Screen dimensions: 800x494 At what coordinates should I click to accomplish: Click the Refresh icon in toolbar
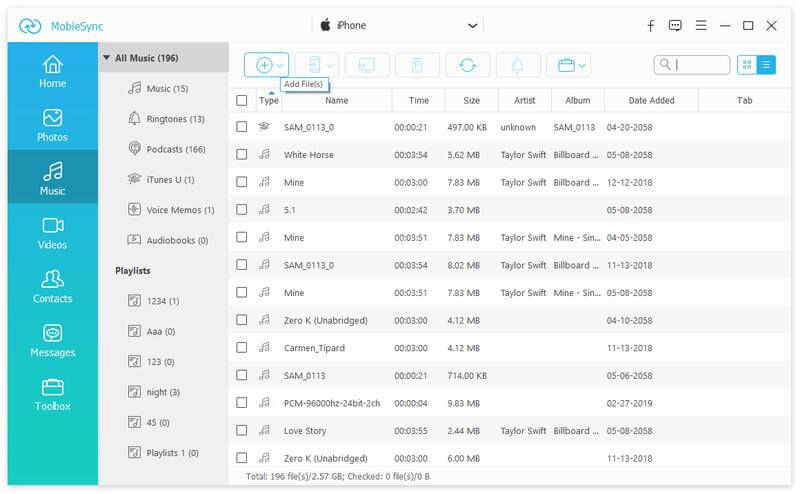[x=467, y=65]
